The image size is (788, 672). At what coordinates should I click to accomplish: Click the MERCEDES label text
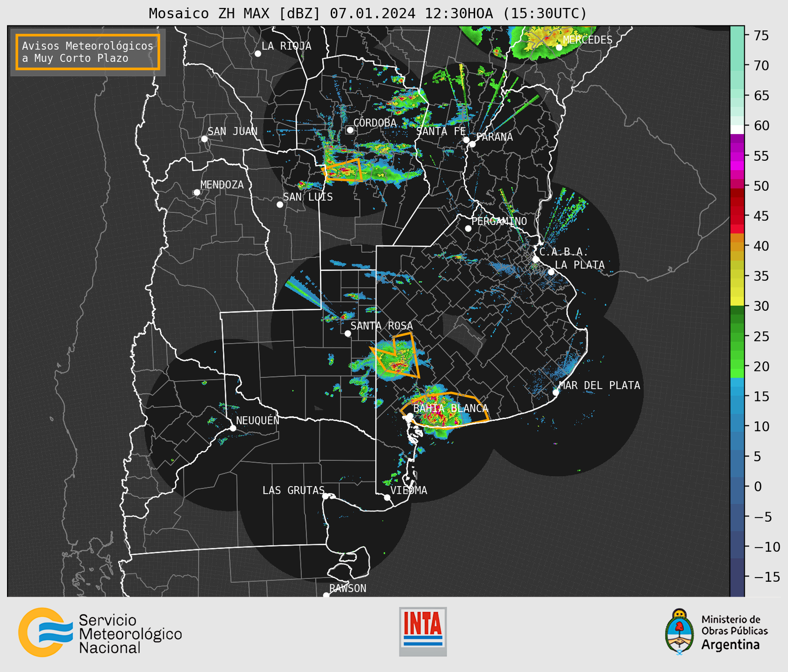pyautogui.click(x=588, y=40)
